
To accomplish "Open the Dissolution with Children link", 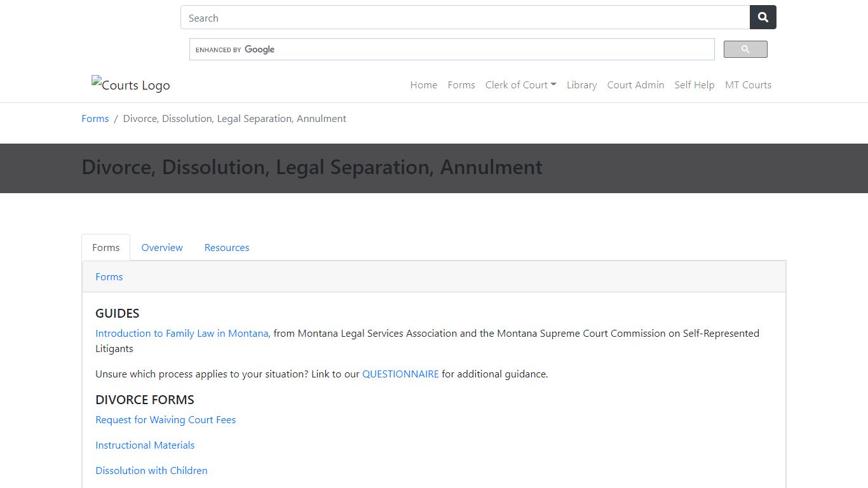I will pyautogui.click(x=151, y=470).
